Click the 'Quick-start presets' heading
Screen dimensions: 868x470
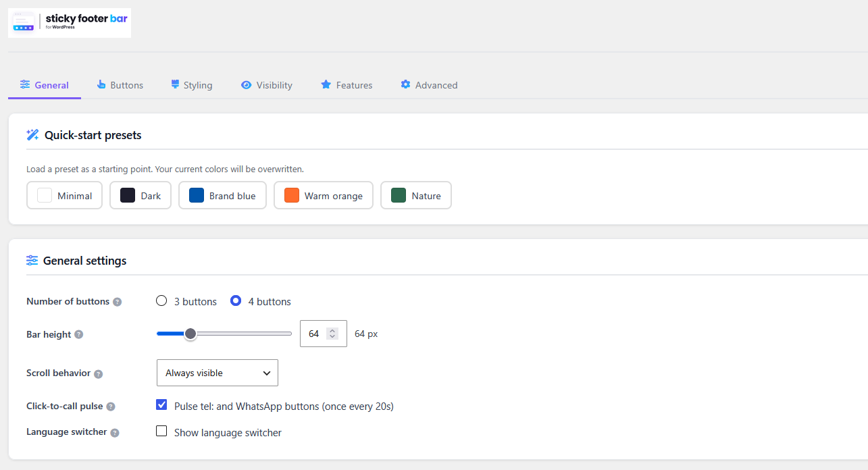pyautogui.click(x=93, y=135)
